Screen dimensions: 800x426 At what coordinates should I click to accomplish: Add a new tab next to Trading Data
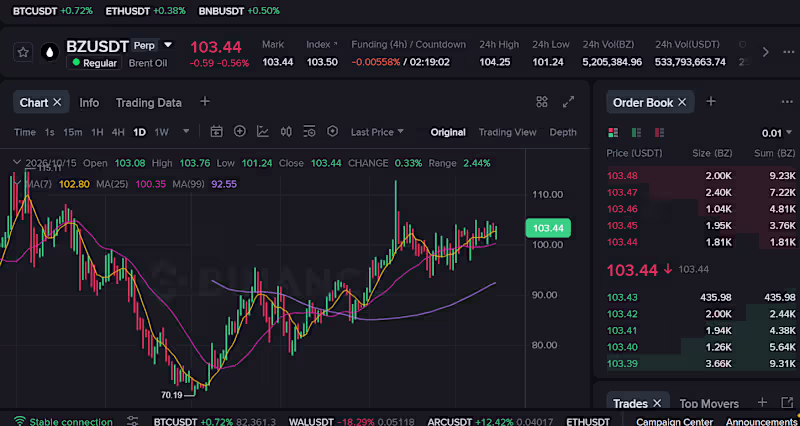[205, 102]
